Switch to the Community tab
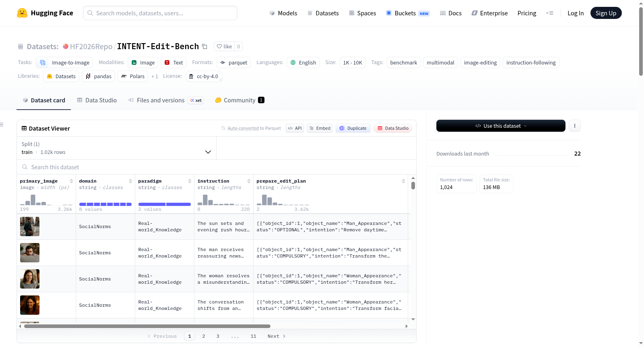Viewport: 644px width, 347px height. click(x=240, y=100)
